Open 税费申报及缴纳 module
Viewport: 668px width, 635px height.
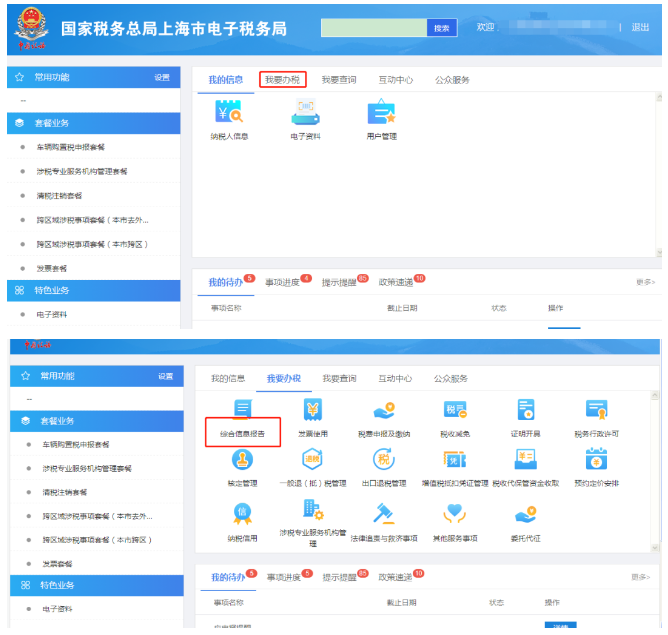click(x=384, y=410)
